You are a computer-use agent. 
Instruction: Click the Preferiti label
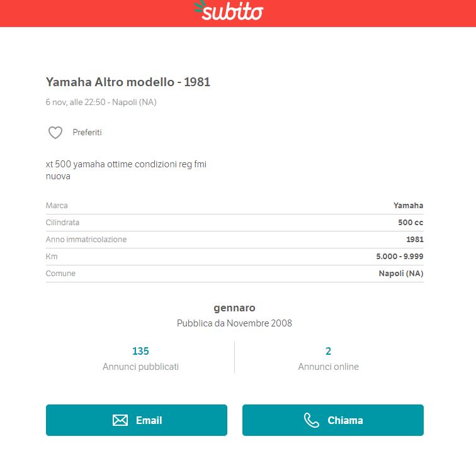point(87,133)
